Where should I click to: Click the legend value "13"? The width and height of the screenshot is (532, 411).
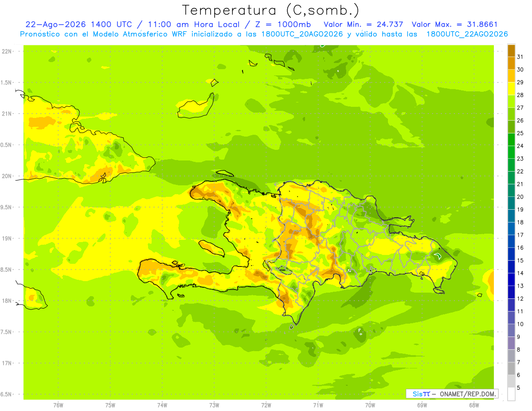520,286
